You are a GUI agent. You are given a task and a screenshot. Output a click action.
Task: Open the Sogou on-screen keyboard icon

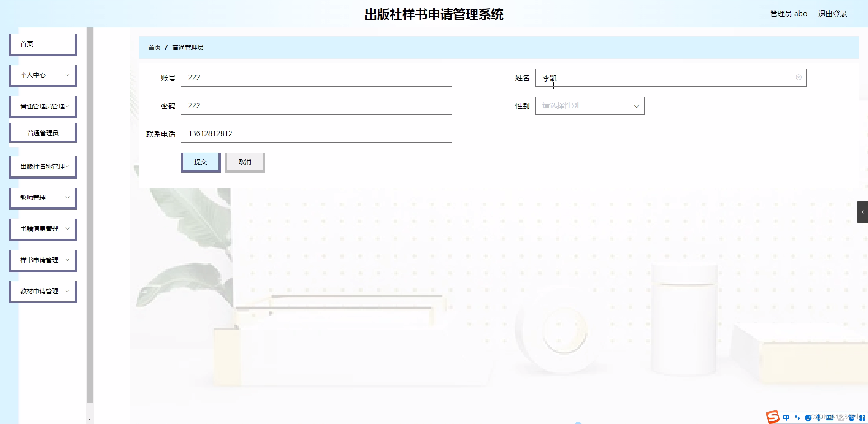click(x=830, y=417)
